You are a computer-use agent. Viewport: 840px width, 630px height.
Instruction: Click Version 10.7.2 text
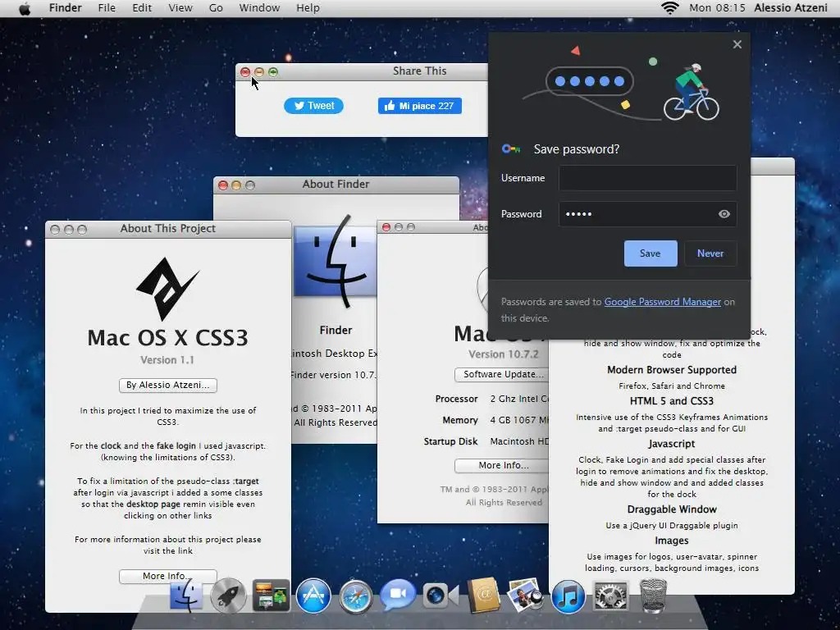coord(504,354)
